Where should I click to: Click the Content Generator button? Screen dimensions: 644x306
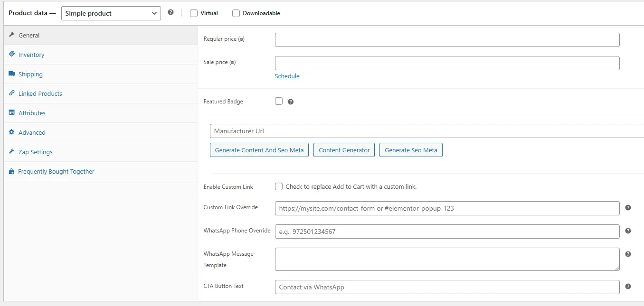(344, 150)
